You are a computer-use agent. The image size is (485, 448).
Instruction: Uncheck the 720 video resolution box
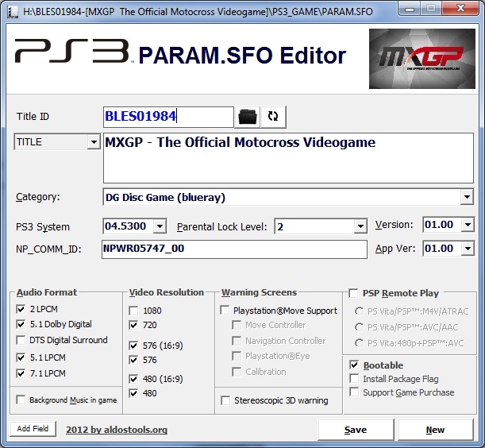point(133,325)
